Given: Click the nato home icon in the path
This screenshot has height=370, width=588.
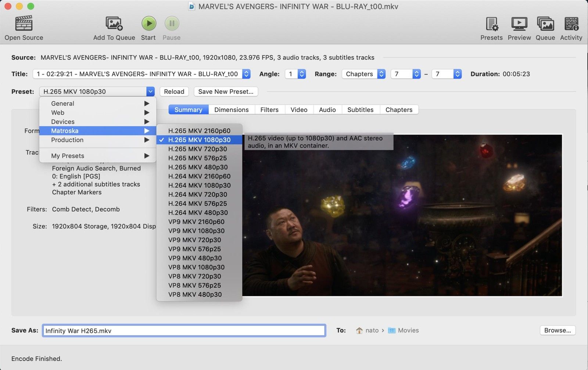Looking at the screenshot, I should 359,330.
